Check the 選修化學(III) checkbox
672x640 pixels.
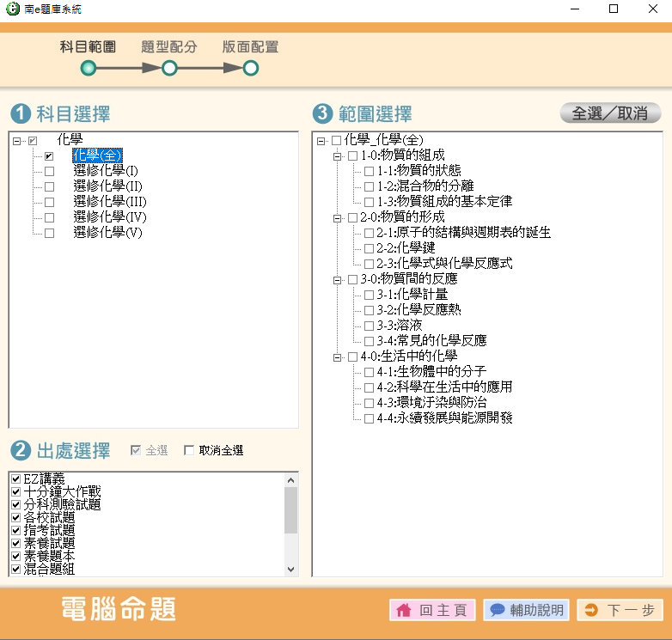(x=49, y=202)
